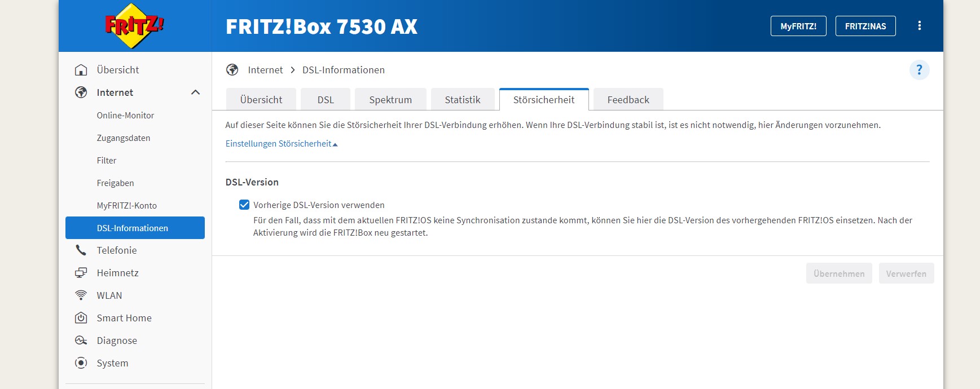Open the WLAN menu label
Viewport: 980px width, 389px height.
click(x=109, y=295)
